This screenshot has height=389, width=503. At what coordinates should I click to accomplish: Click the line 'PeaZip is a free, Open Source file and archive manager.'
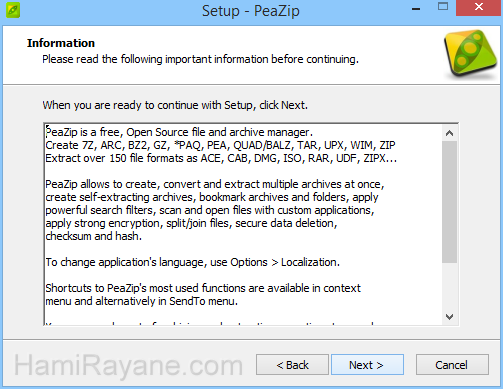pos(179,132)
